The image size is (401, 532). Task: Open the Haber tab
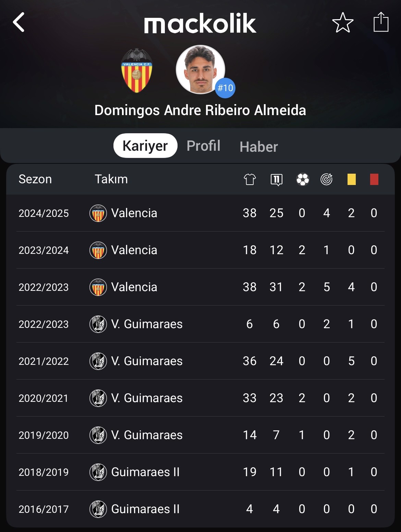(259, 147)
